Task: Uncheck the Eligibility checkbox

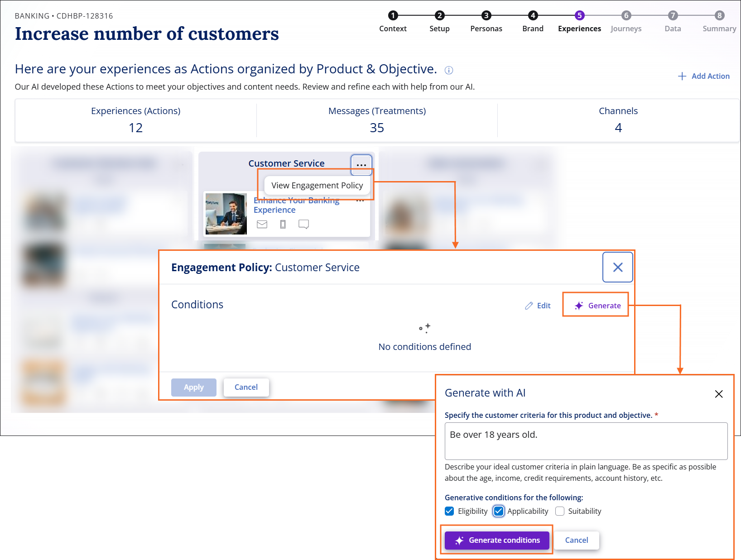Action: 449,511
